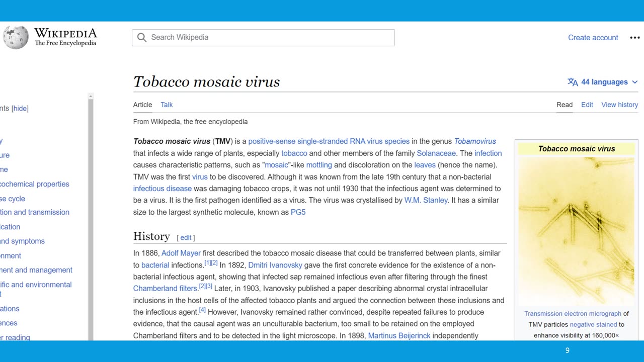Click the language translate icon
This screenshot has width=644, height=362.
573,82
